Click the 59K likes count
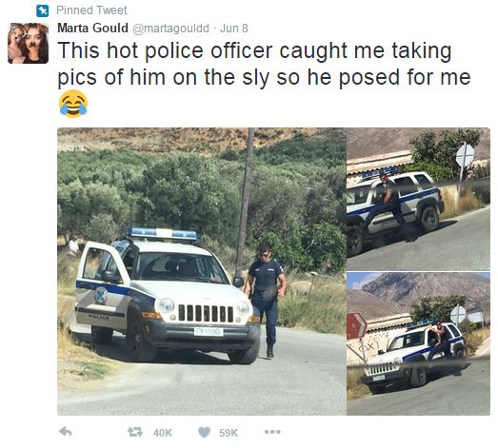Image resolution: width=498 pixels, height=448 pixels. point(229,433)
